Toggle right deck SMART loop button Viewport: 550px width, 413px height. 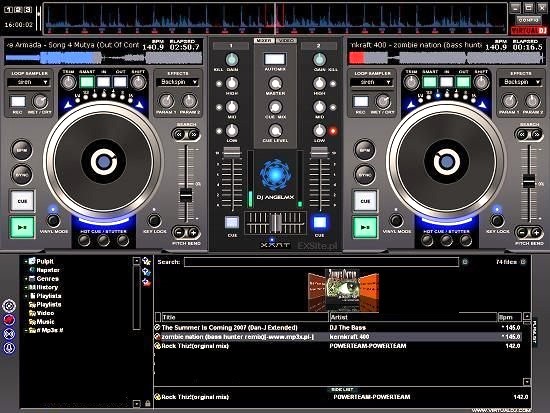[430, 82]
